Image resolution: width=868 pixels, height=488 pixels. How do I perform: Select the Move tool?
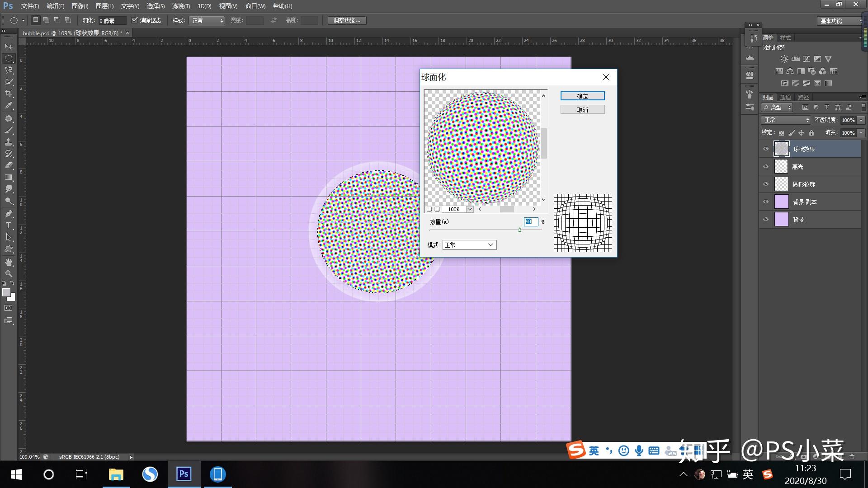tap(9, 46)
